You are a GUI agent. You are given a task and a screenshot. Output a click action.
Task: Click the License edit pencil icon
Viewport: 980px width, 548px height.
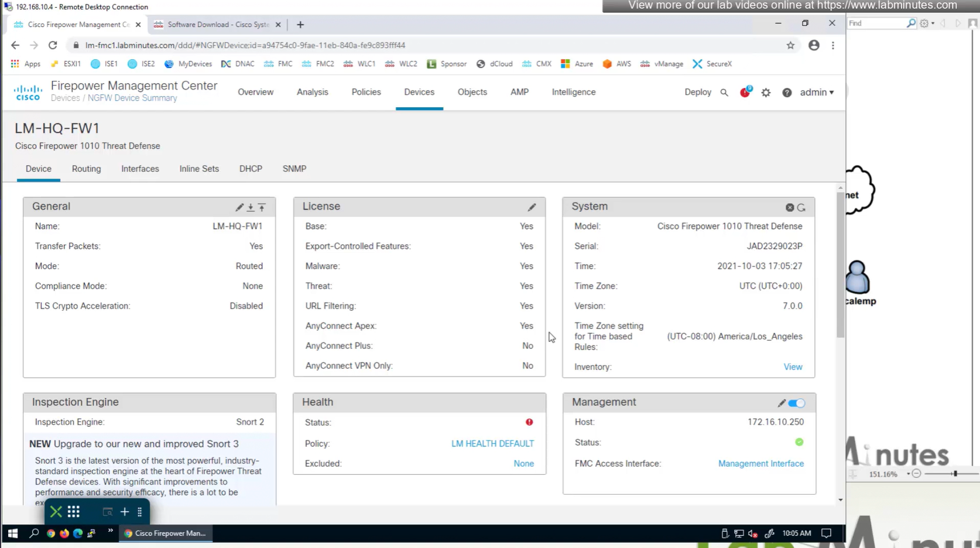(x=532, y=207)
